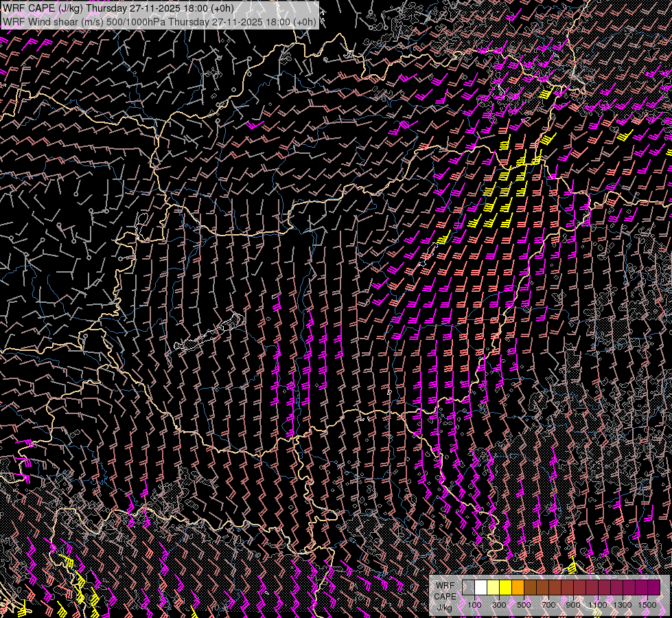The image size is (672, 618).
Task: Click the 500 label under the color bar
Action: 524,605
